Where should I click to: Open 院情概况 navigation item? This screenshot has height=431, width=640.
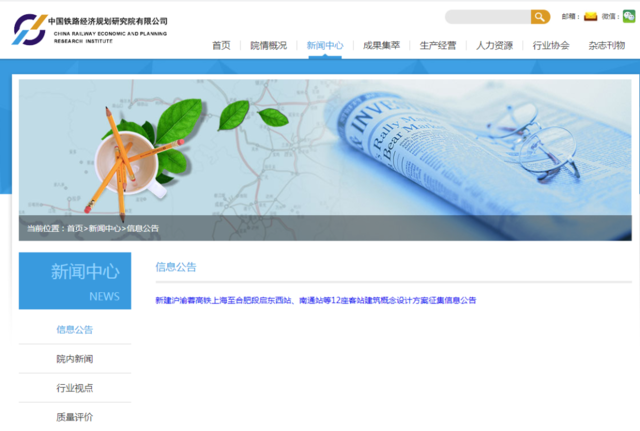[269, 45]
